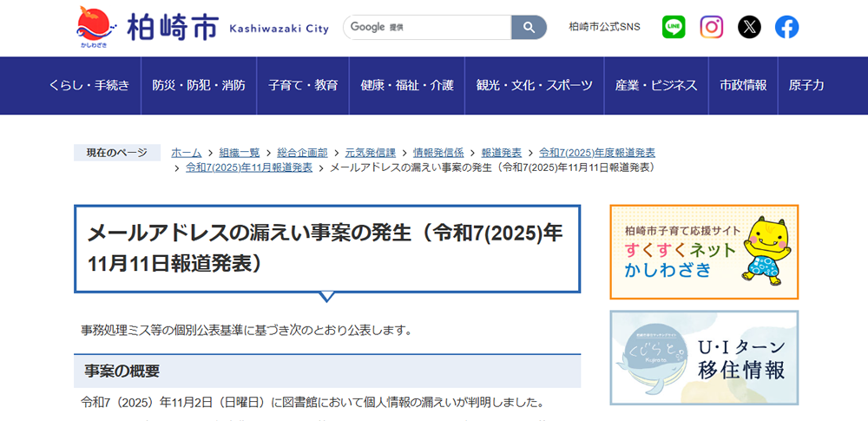This screenshot has width=868, height=421.
Task: Open the U・Iターン移住情報 banner
Action: pos(704,358)
